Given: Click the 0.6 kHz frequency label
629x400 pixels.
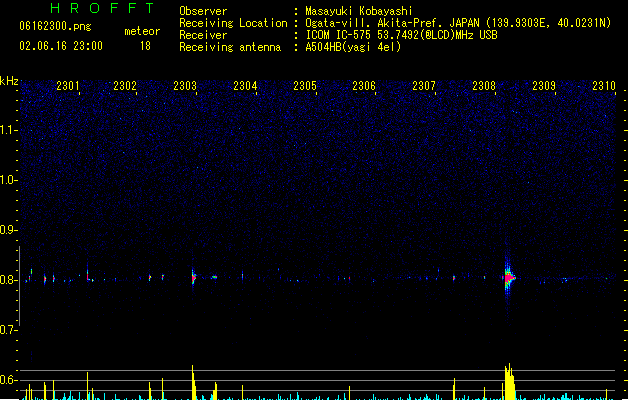Looking at the screenshot, I should pos(8,380).
